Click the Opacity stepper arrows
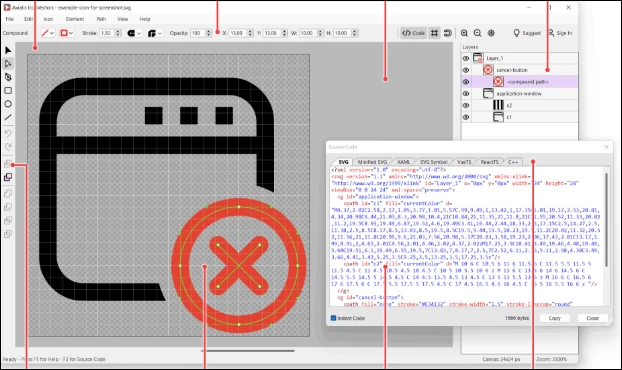Image resolution: width=622 pixels, height=370 pixels. (x=209, y=33)
